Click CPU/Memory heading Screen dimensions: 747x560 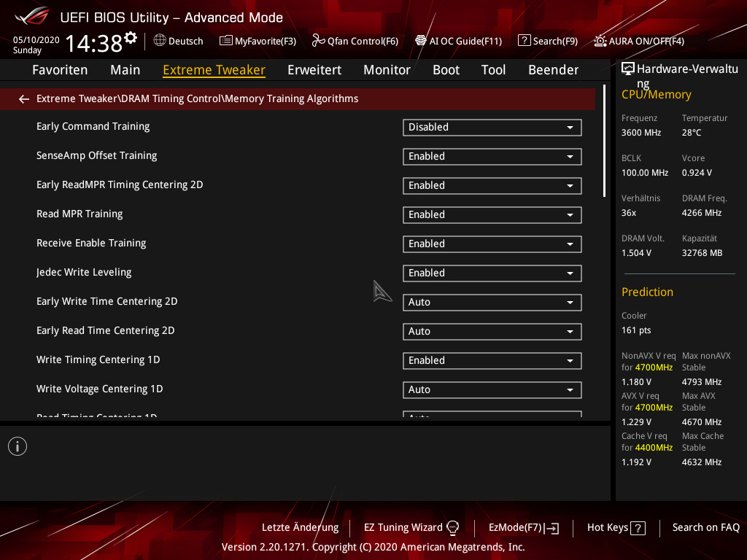point(656,94)
